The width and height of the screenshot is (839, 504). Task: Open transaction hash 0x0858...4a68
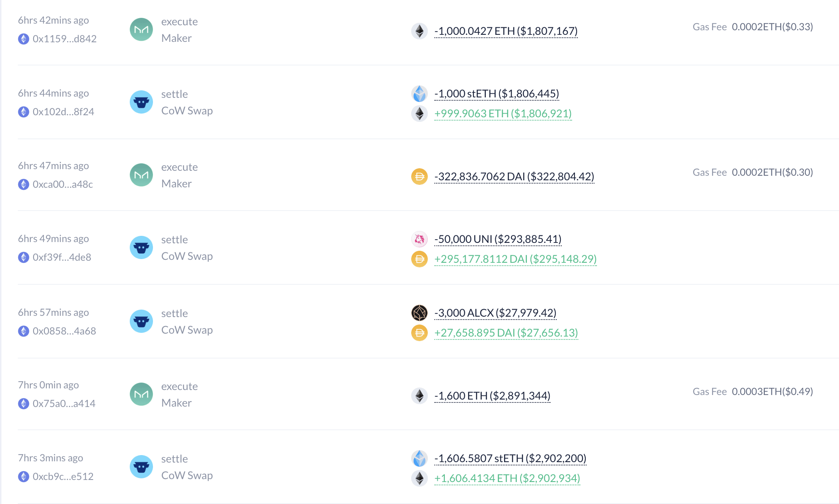click(x=64, y=331)
